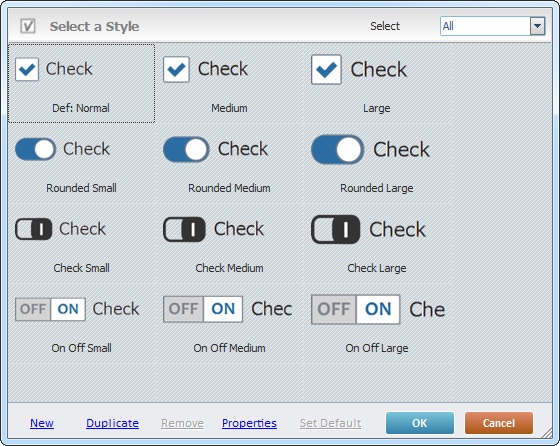Select the On Off Small style
560x446 pixels.
(81, 324)
